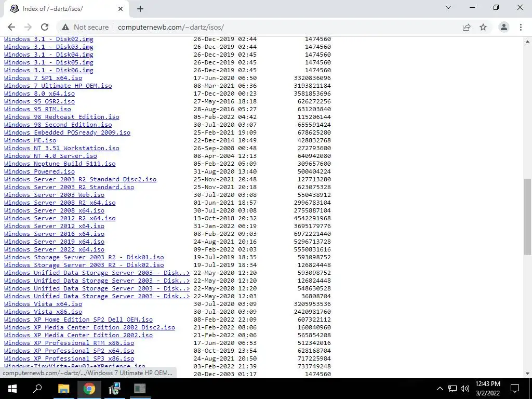Click Windows 3.1 - Disk06.img link

(48, 70)
